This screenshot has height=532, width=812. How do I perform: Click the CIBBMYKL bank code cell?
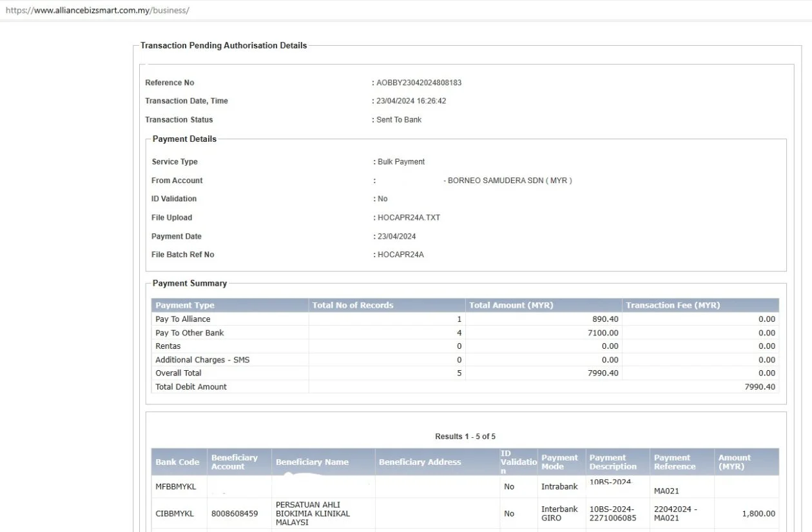tap(175, 514)
